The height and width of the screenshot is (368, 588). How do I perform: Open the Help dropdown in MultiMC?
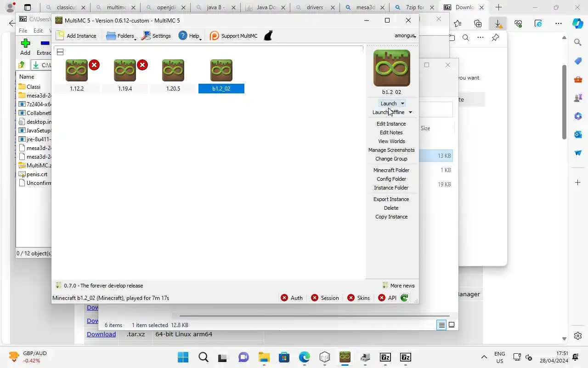(190, 36)
